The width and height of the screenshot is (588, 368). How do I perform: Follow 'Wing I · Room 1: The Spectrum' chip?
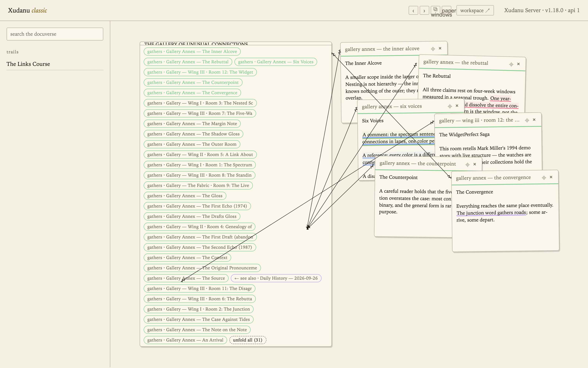[x=200, y=165]
